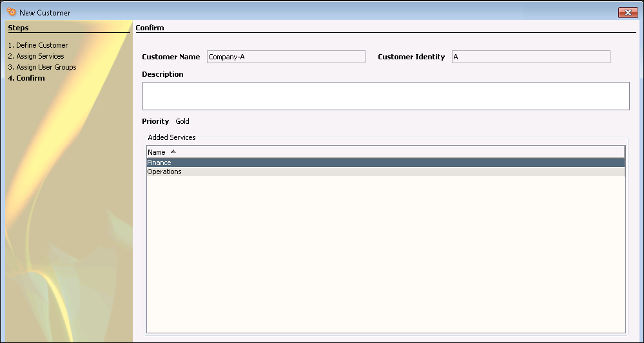The width and height of the screenshot is (644, 343).
Task: Click the Gold priority value
Action: pyautogui.click(x=182, y=121)
